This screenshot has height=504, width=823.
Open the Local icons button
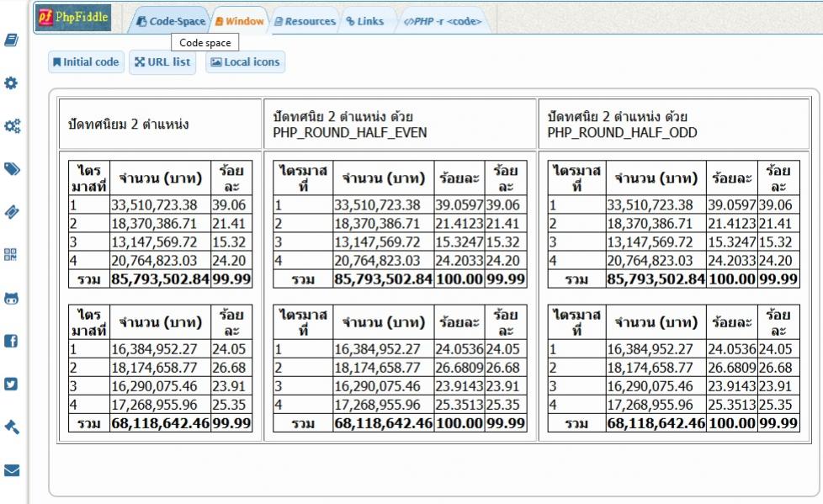point(245,62)
